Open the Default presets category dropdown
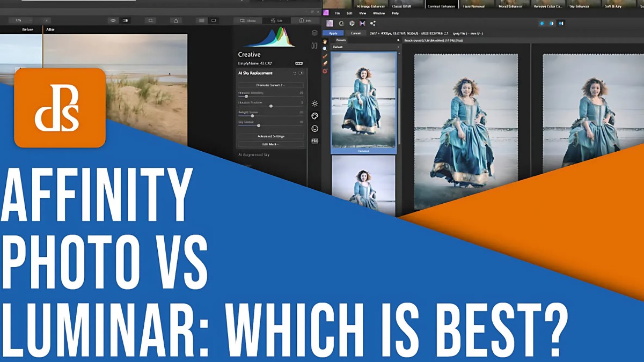 365,47
